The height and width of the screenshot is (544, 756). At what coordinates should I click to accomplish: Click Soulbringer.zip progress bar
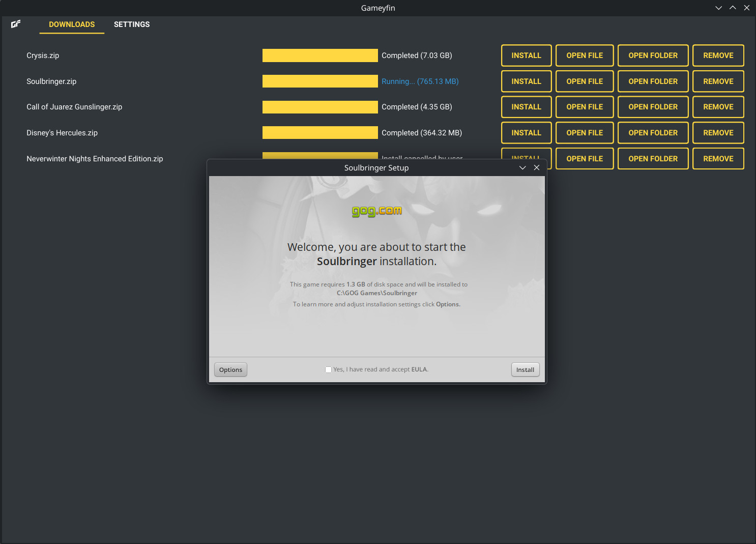320,81
